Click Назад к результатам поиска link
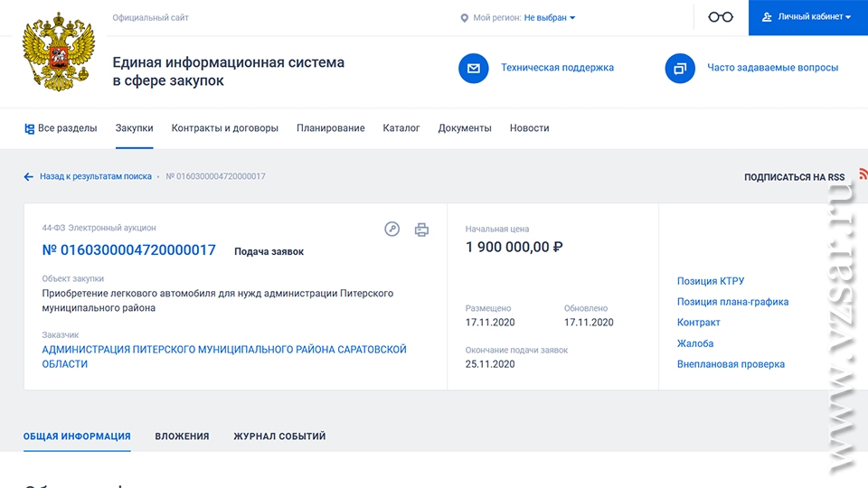Image resolution: width=868 pixels, height=488 pixels. 95,176
